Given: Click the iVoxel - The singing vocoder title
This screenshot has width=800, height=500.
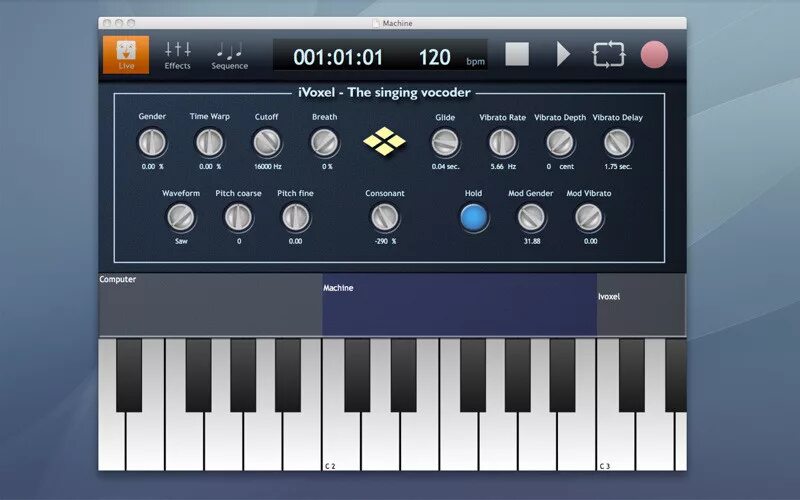Looking at the screenshot, I should click(384, 92).
